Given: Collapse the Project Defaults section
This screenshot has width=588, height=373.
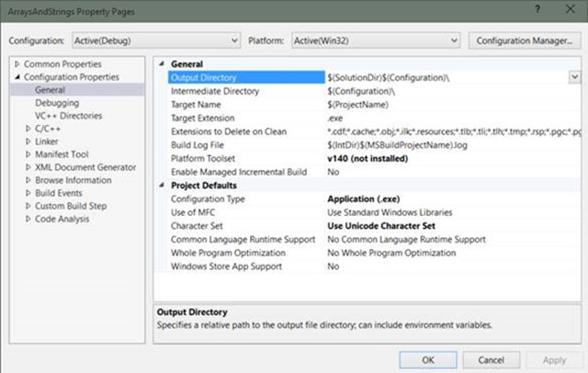Looking at the screenshot, I should click(x=164, y=185).
